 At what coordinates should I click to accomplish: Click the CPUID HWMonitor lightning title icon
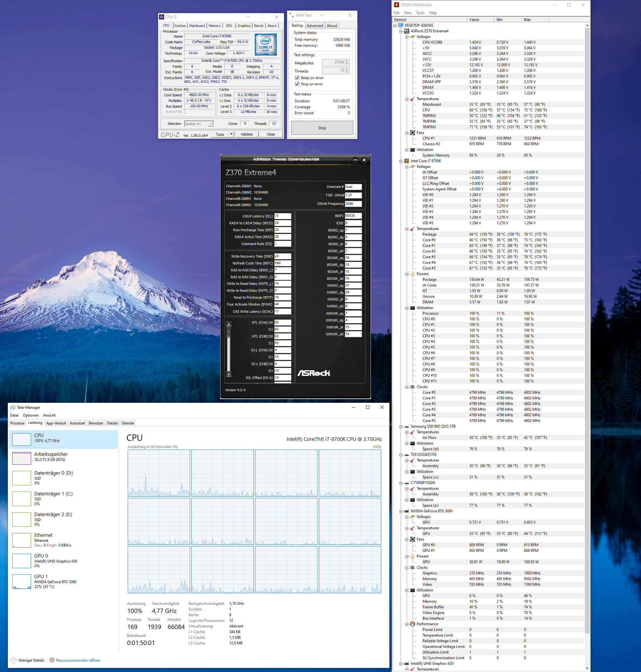[396, 5]
